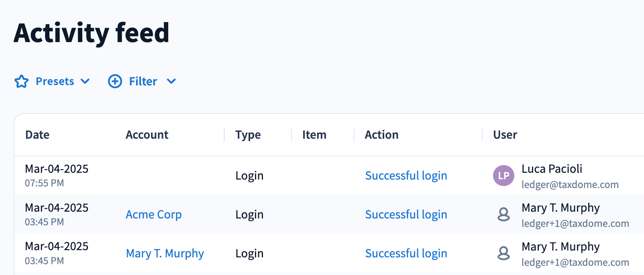Click the Presets label
The image size is (644, 275).
tap(55, 81)
